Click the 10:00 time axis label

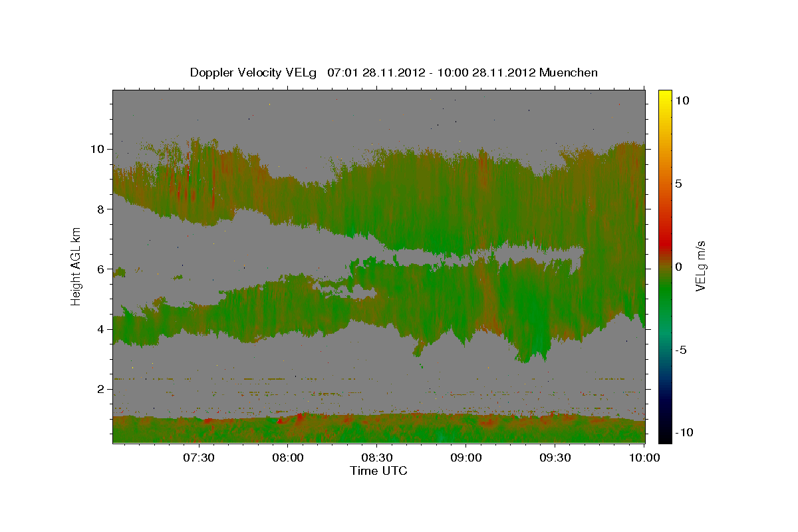[644, 458]
